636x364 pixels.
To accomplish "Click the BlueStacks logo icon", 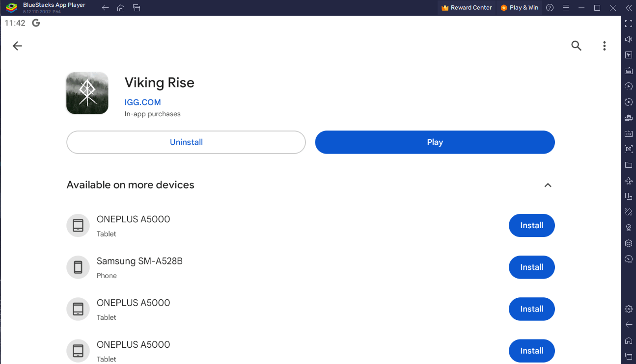I will 11,7.
